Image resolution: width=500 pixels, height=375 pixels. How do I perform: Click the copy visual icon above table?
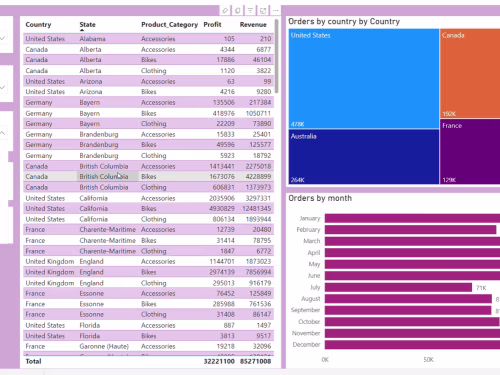[x=238, y=11]
